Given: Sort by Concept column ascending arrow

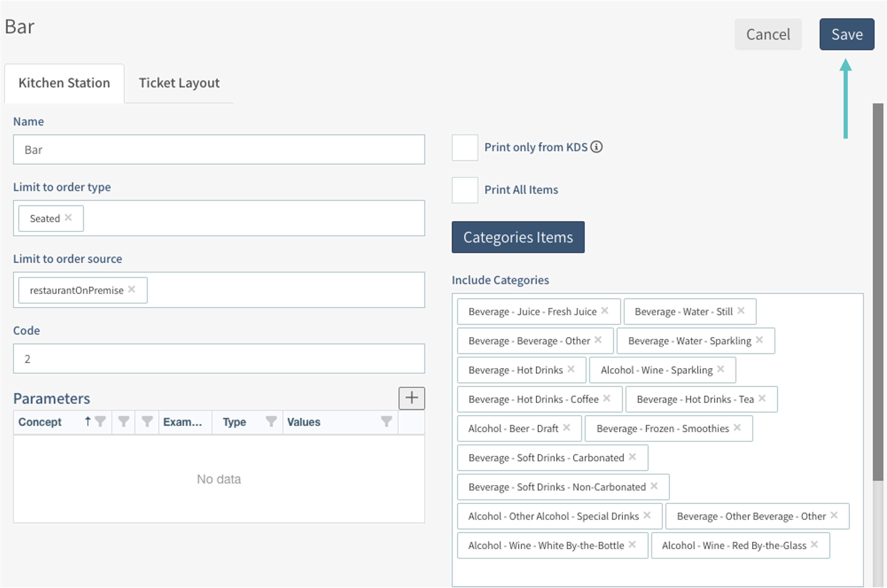Looking at the screenshot, I should [x=87, y=422].
